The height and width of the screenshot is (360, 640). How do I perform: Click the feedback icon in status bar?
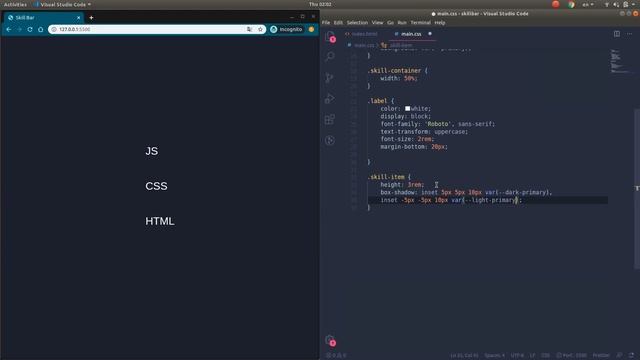point(620,356)
